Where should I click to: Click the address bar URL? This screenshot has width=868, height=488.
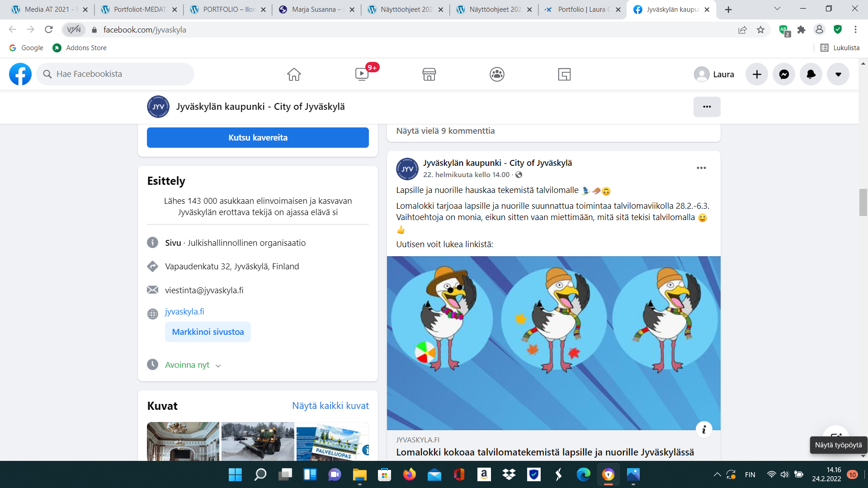145,30
